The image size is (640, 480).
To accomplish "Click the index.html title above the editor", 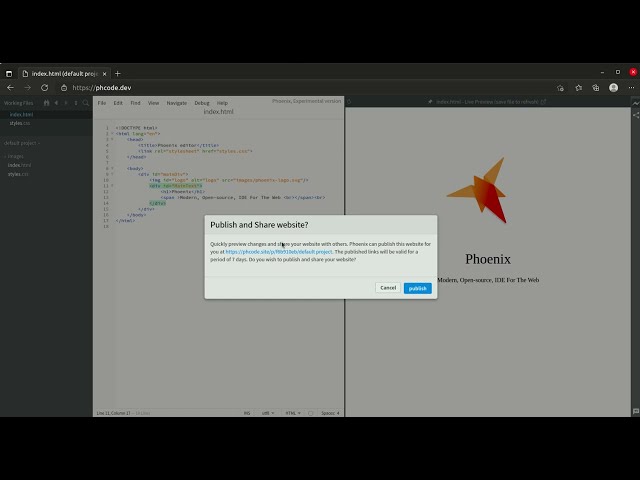I will point(218,111).
